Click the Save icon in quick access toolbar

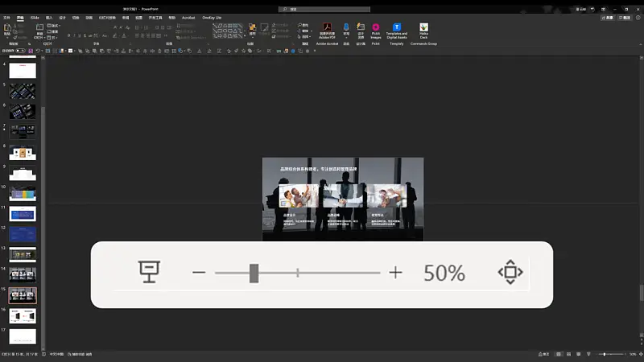pos(31,51)
